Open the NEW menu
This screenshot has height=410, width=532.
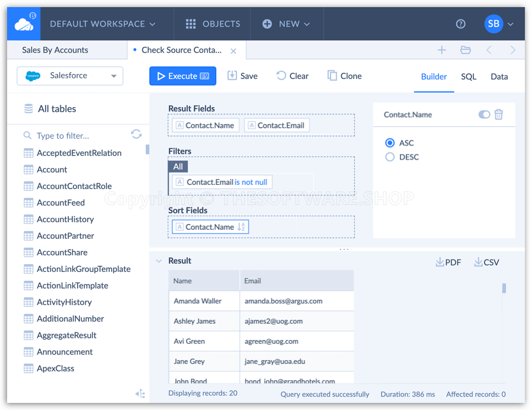point(287,24)
